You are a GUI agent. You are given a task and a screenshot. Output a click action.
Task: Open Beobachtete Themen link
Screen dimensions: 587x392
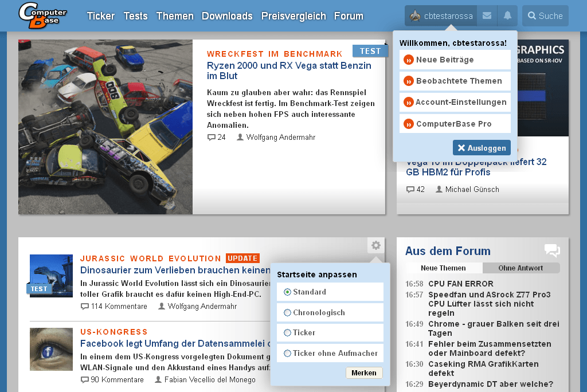coord(455,81)
